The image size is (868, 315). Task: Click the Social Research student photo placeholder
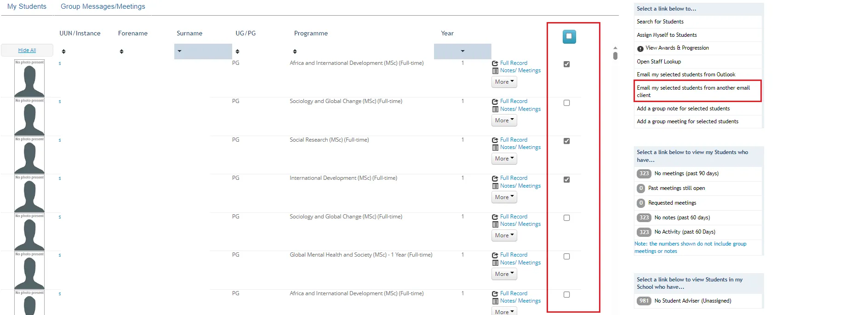pyautogui.click(x=29, y=155)
